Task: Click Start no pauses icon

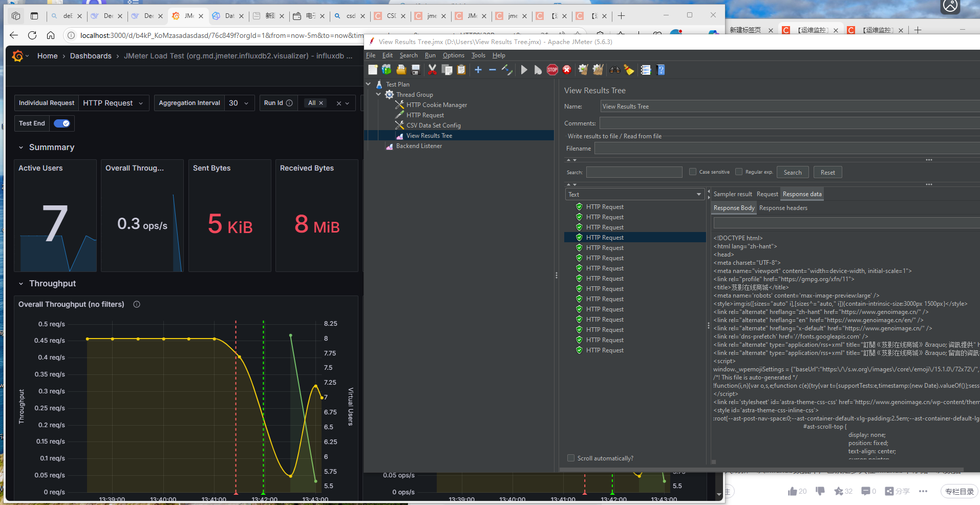Action: [x=538, y=70]
